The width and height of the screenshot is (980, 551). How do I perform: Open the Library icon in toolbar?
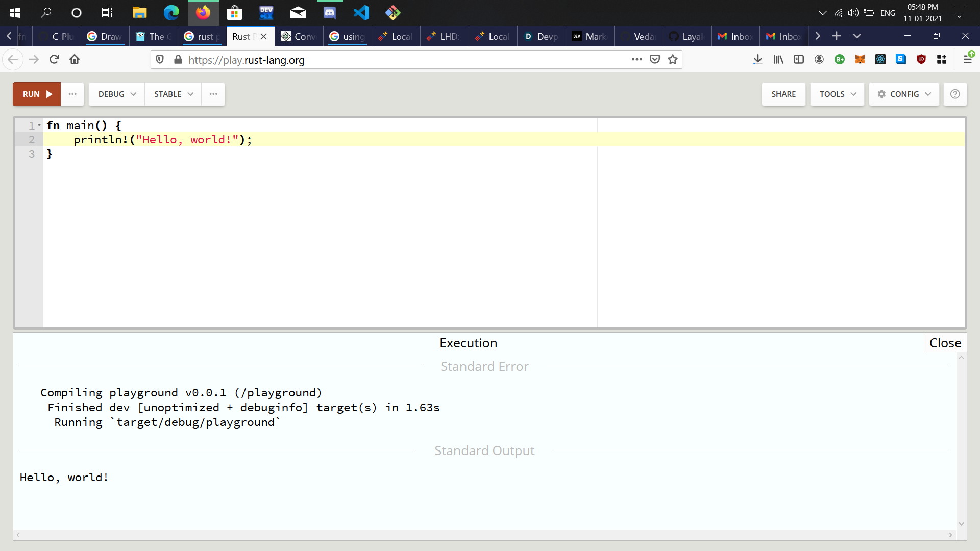778,60
